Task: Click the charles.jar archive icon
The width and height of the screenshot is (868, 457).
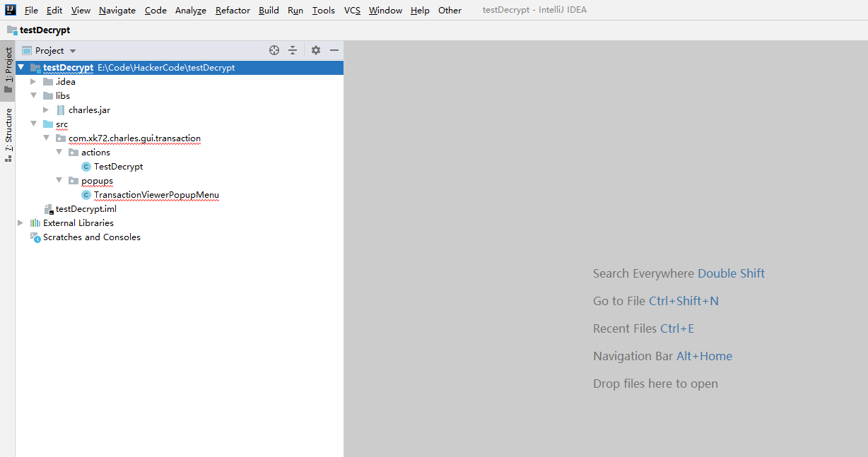Action: click(x=61, y=110)
